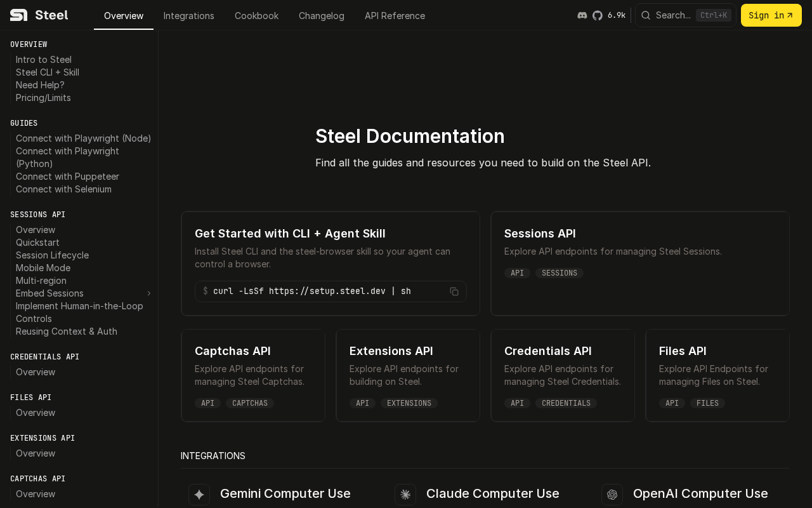Screen dimensions: 812x508
Task: Open the Intro to Steel page
Action: 44,60
